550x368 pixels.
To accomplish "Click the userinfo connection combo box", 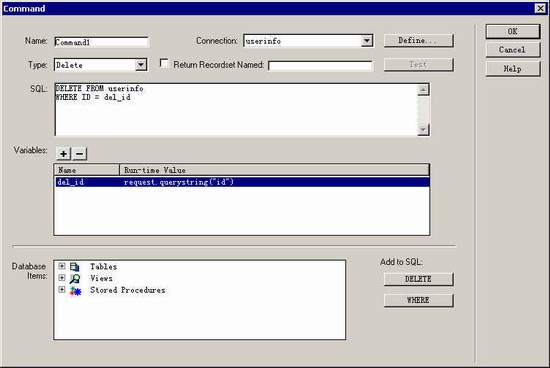I will pyautogui.click(x=308, y=41).
